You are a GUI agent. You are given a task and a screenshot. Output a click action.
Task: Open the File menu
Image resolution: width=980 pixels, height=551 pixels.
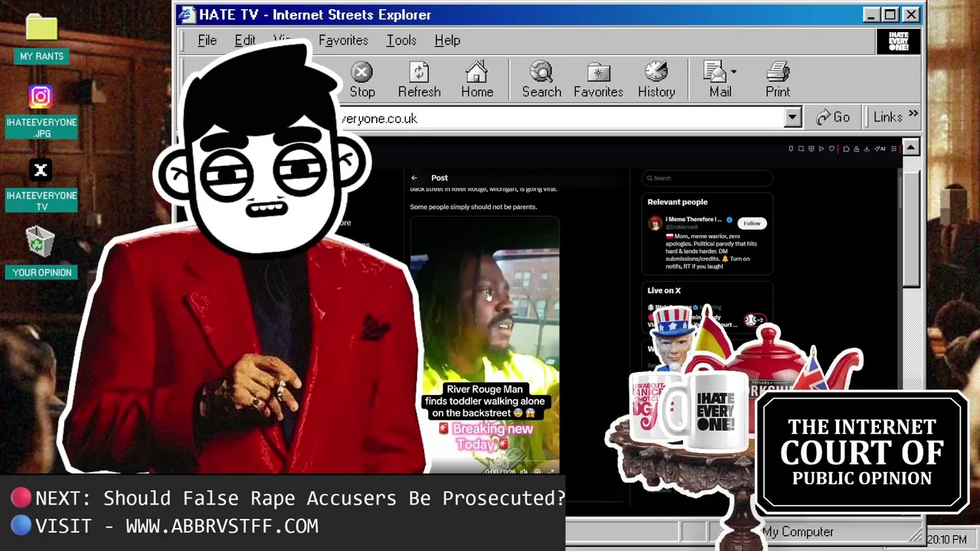[x=207, y=41]
